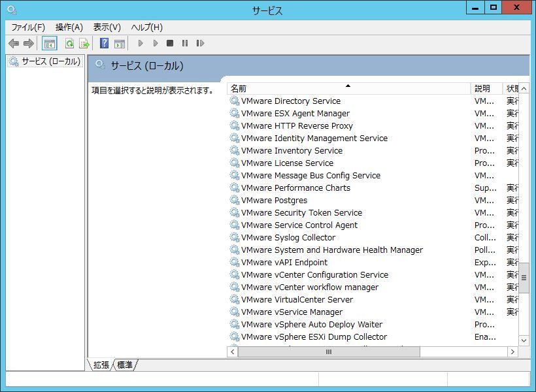Click the horizontal scrollbar left arrow
This screenshot has height=392, width=536.
click(x=233, y=351)
